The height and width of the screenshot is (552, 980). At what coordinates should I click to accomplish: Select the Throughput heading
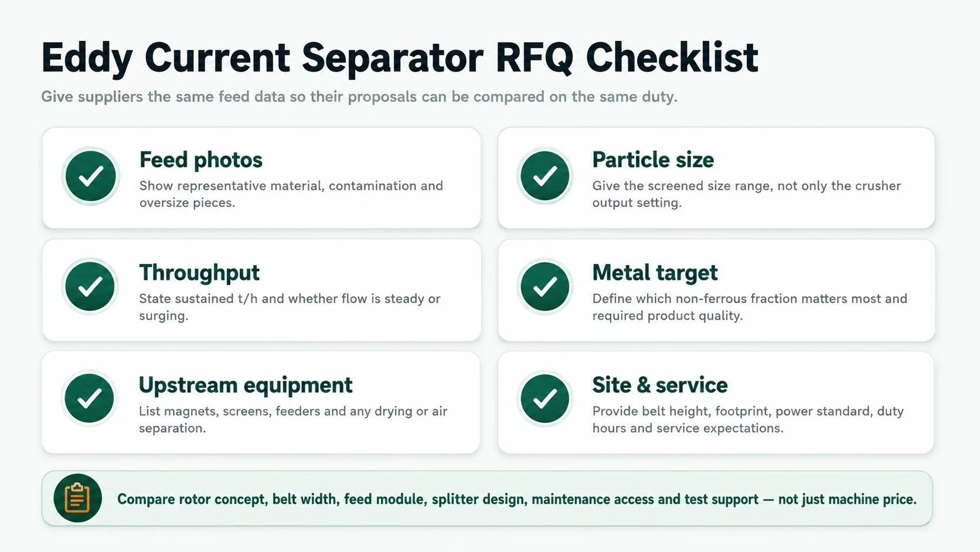tap(199, 273)
